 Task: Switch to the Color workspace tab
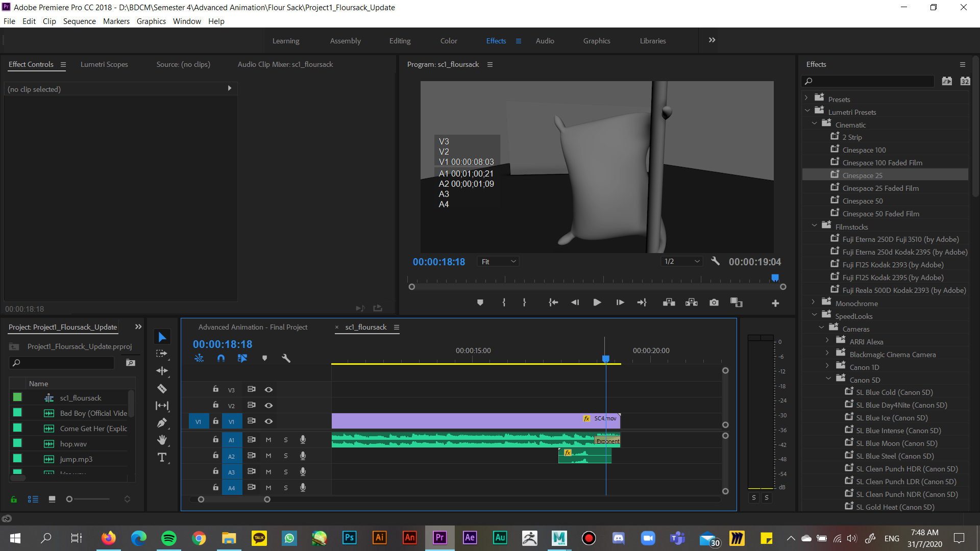[x=448, y=41]
